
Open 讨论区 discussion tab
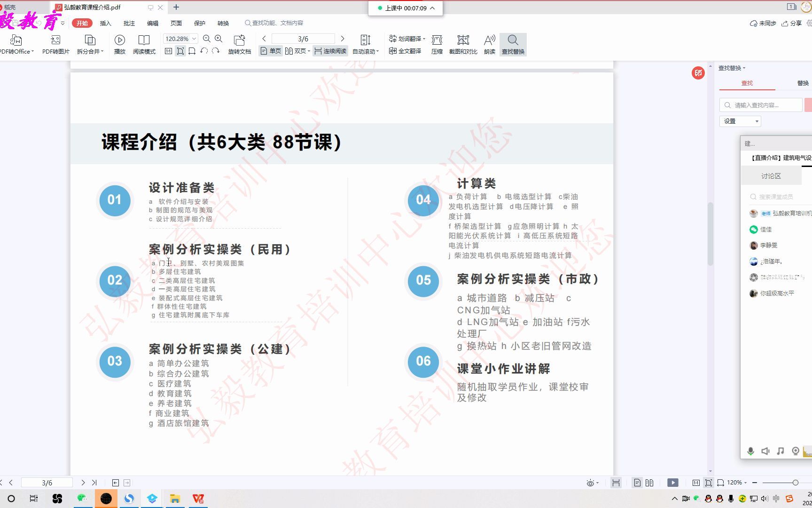771,176
